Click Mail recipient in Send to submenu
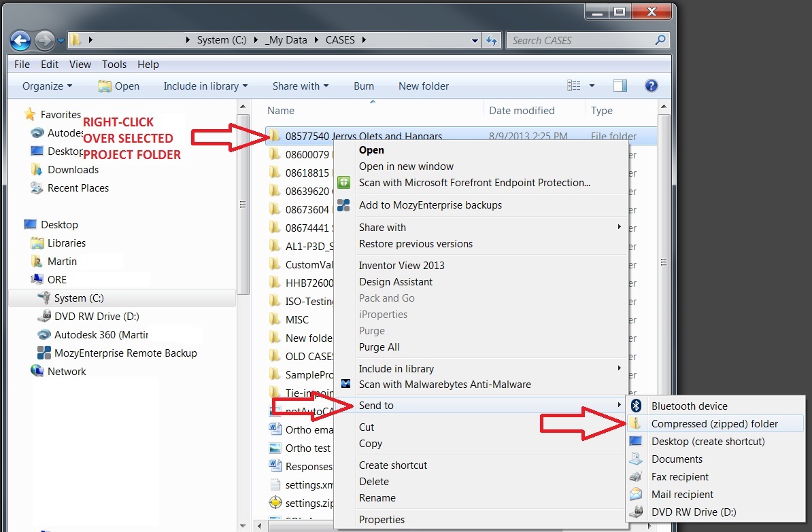Screen dimensions: 812x532 682,494
